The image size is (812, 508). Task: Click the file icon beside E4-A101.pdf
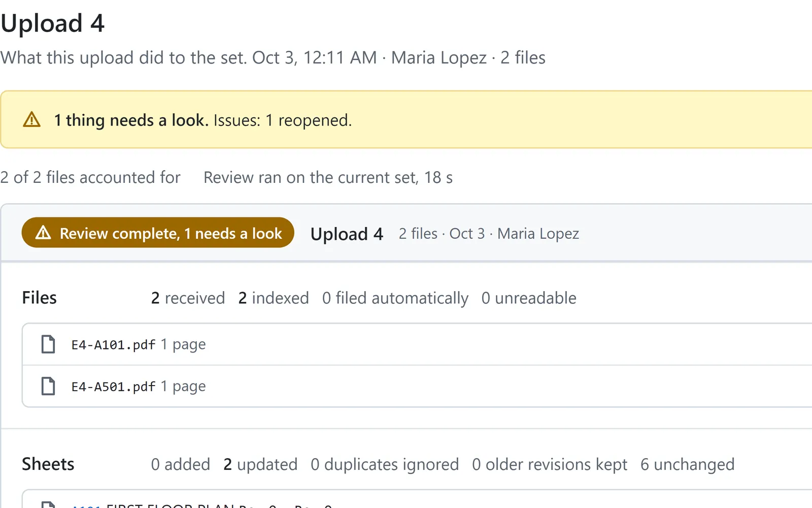[x=48, y=344]
